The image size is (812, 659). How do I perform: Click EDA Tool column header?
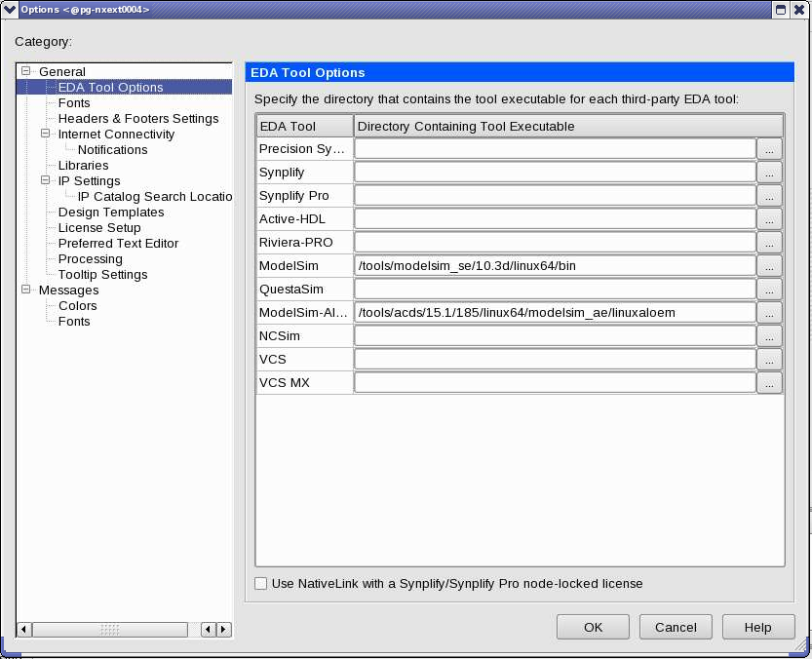[305, 127]
